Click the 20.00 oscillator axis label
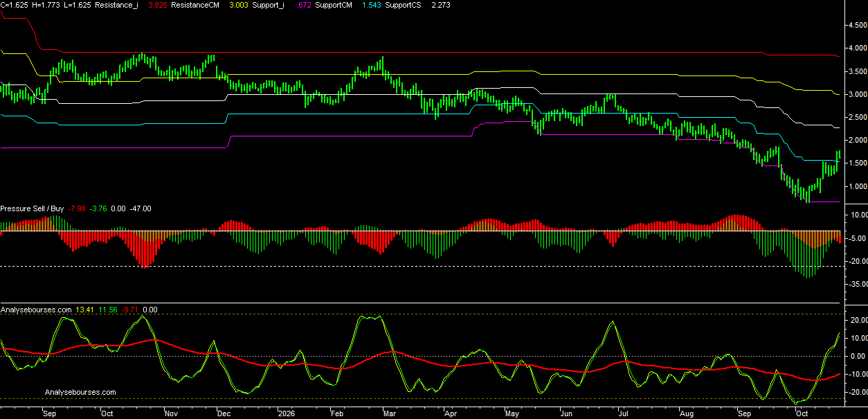This screenshot has width=868, height=419. tap(858, 321)
